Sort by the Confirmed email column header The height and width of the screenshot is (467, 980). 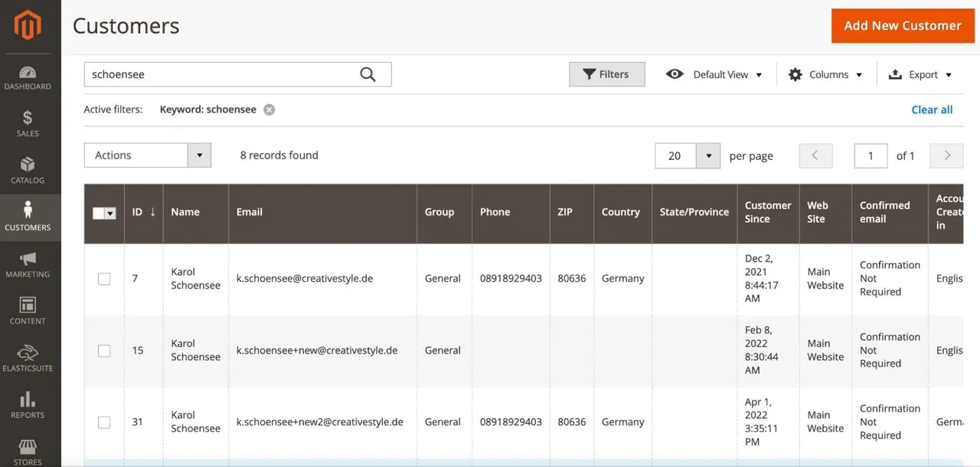click(890, 212)
